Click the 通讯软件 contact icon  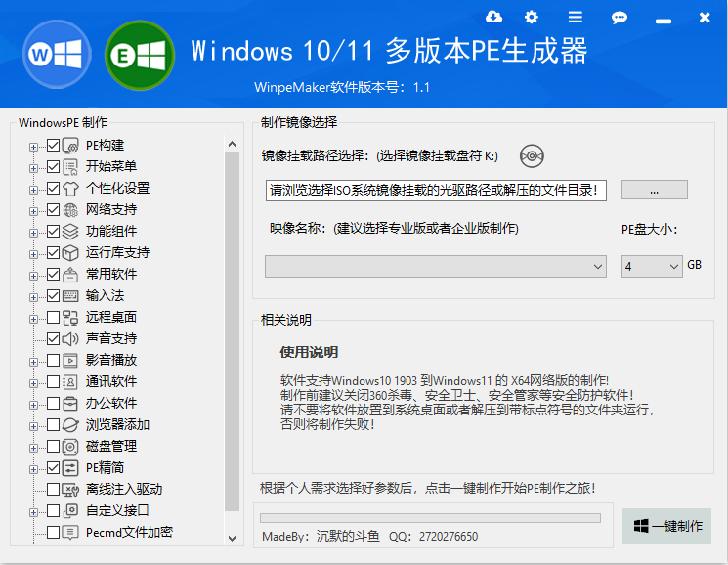click(70, 382)
